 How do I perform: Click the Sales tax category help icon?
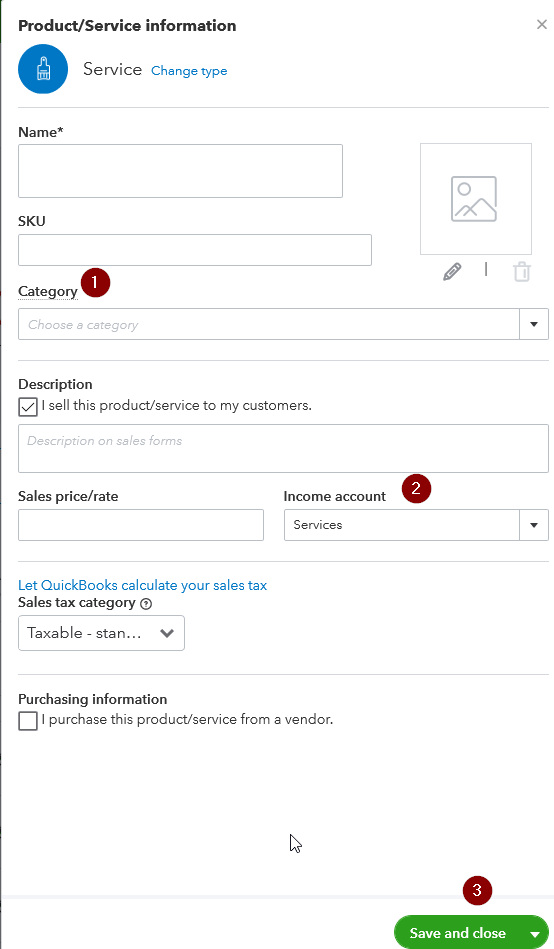pyautogui.click(x=146, y=603)
